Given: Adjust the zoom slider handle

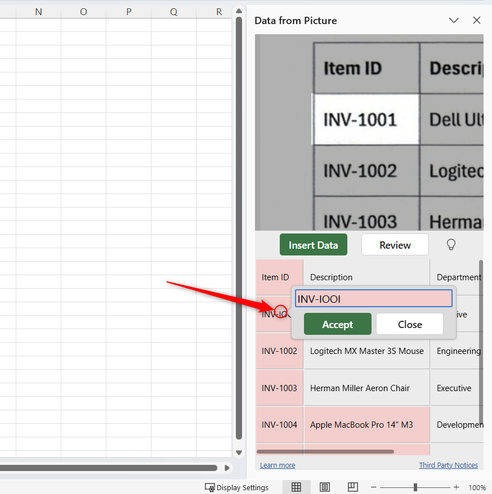Looking at the screenshot, I should pyautogui.click(x=415, y=487).
